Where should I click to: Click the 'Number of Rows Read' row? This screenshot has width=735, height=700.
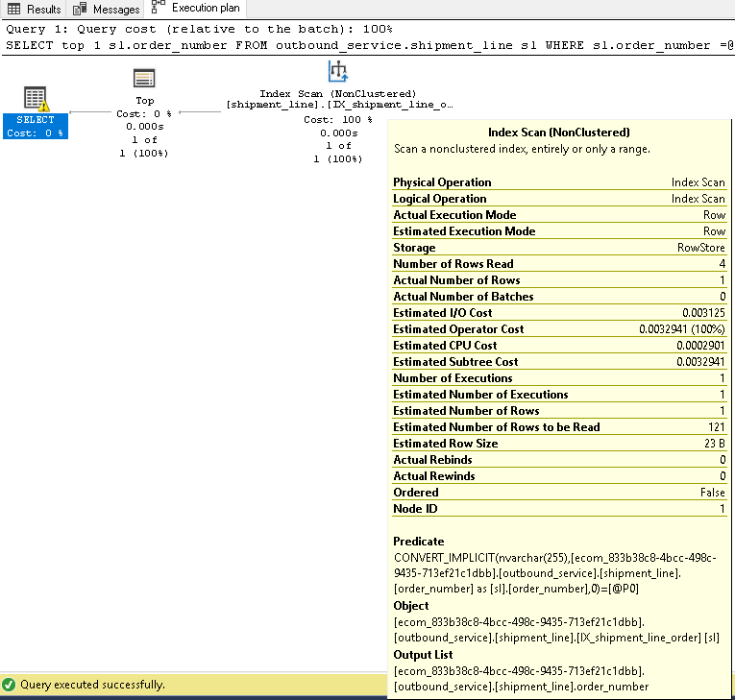point(559,264)
